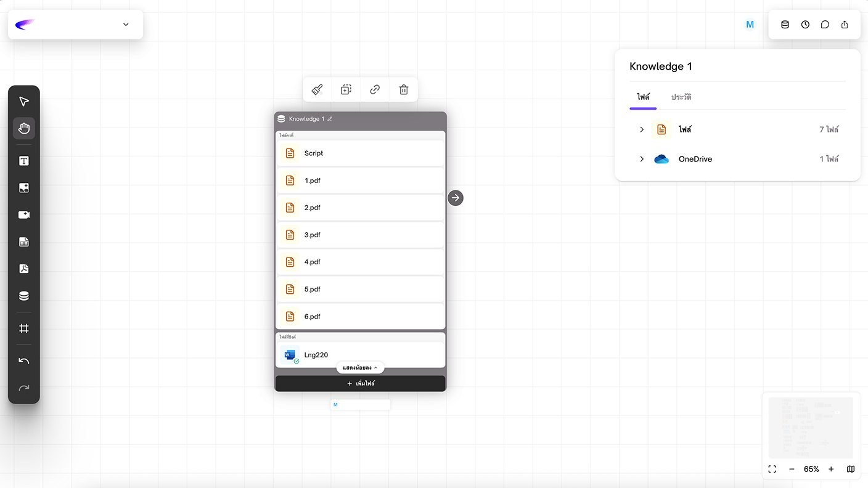Switch to the ประวัติ tab

pos(681,97)
